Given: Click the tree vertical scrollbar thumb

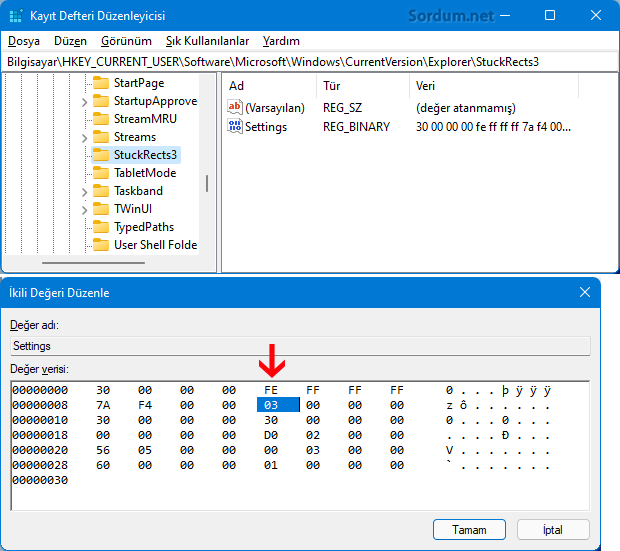Looking at the screenshot, I should click(207, 184).
